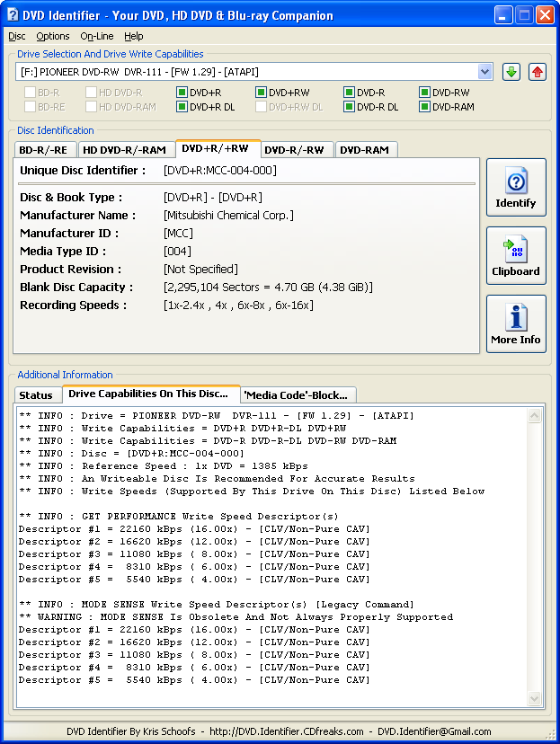560x744 pixels.
Task: Copy info with the Clipboard button
Action: (516, 256)
